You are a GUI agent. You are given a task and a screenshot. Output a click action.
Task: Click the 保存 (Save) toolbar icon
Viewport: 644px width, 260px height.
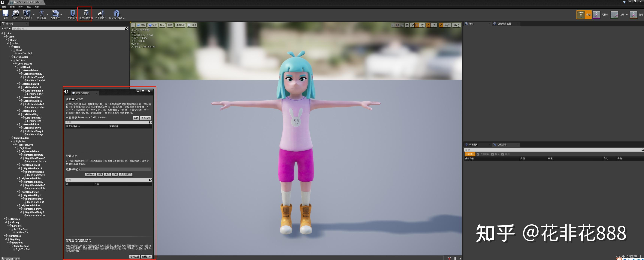(5, 14)
